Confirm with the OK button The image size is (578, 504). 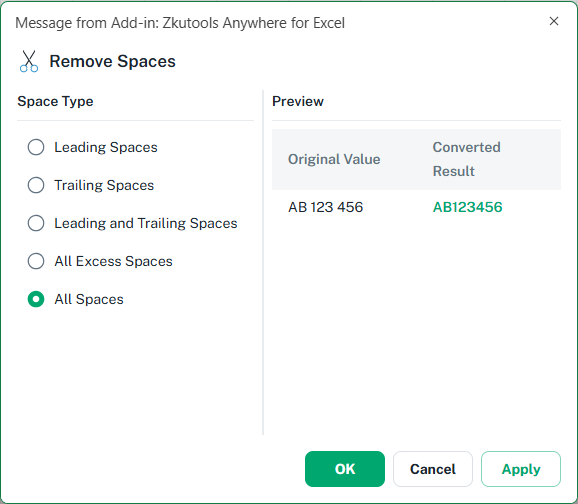point(345,469)
